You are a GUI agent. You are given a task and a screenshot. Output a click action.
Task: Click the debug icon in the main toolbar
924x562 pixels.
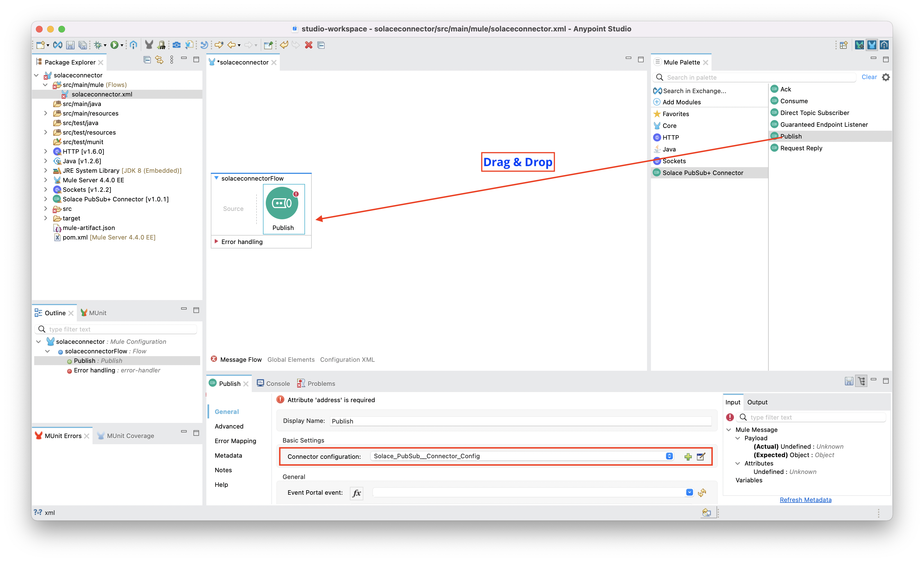[x=98, y=45]
